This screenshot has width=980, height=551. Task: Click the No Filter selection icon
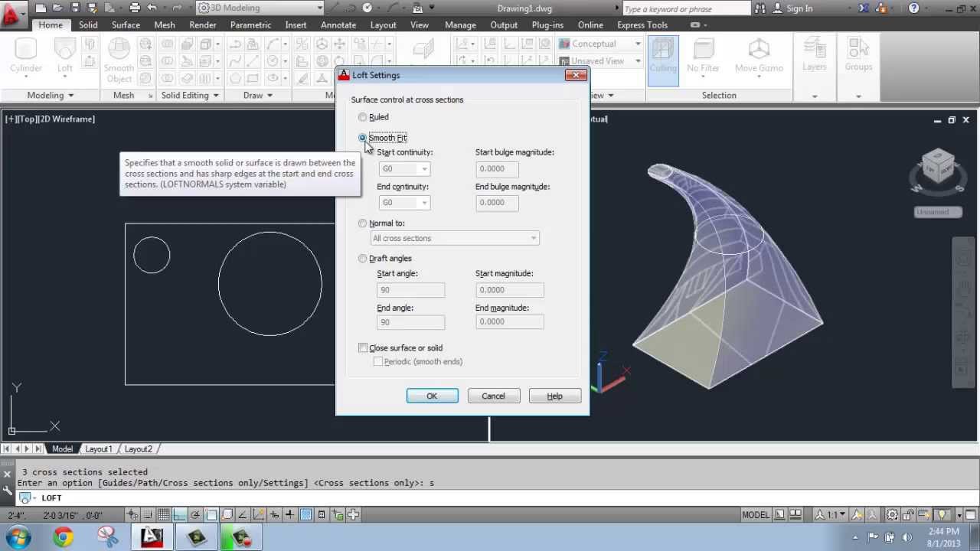(703, 56)
